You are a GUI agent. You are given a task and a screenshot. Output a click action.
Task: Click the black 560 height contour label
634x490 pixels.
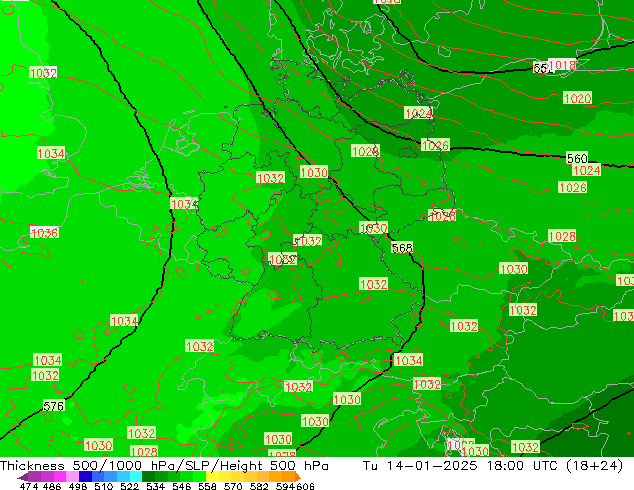577,158
